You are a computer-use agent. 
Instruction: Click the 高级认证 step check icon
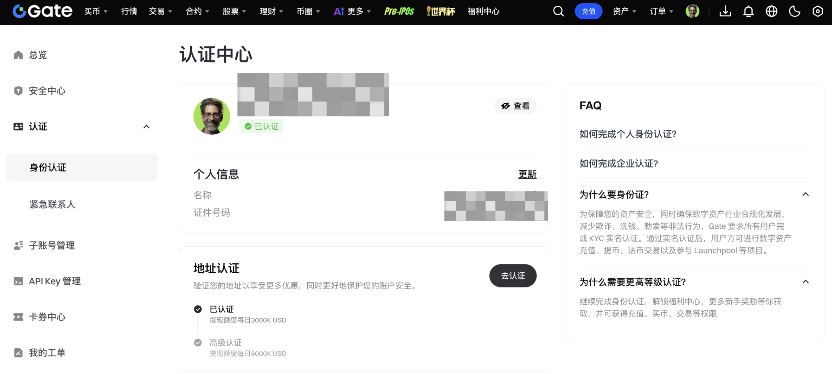(198, 343)
